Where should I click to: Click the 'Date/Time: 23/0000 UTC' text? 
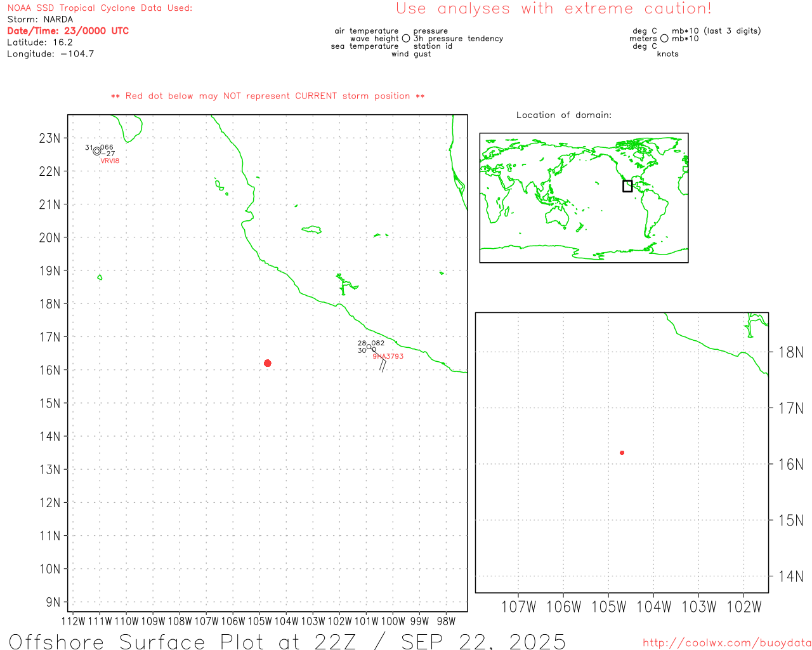click(68, 31)
